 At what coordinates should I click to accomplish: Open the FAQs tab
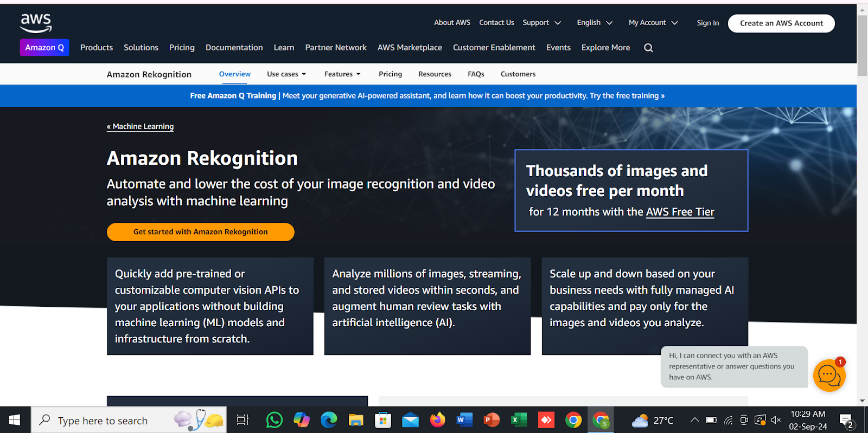tap(476, 74)
